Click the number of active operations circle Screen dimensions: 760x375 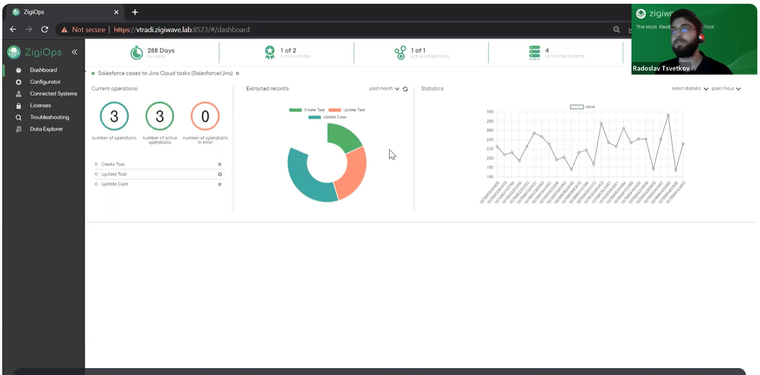[159, 116]
